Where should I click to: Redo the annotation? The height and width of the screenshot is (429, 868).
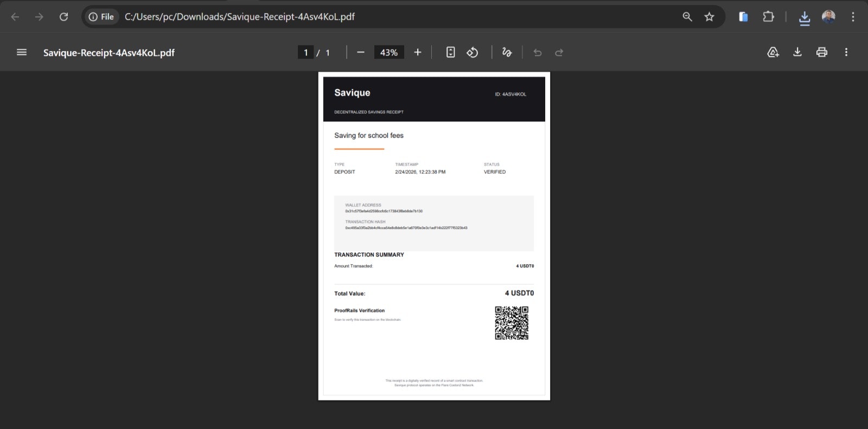559,53
